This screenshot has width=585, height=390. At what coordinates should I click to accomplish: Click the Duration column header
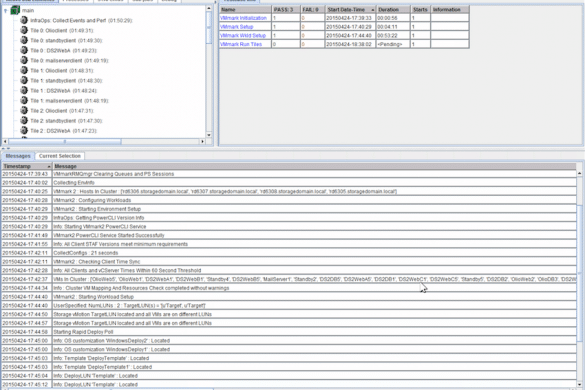pos(393,10)
